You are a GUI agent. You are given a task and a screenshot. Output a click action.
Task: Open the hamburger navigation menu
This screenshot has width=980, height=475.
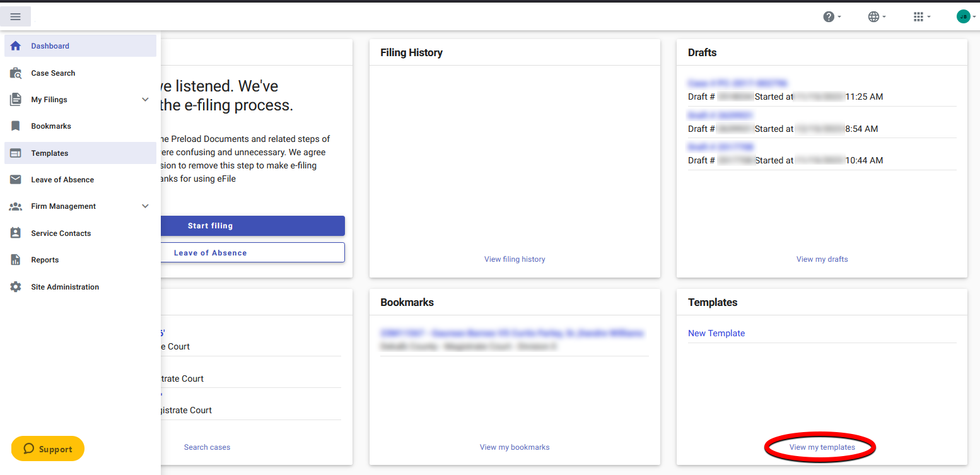[15, 16]
